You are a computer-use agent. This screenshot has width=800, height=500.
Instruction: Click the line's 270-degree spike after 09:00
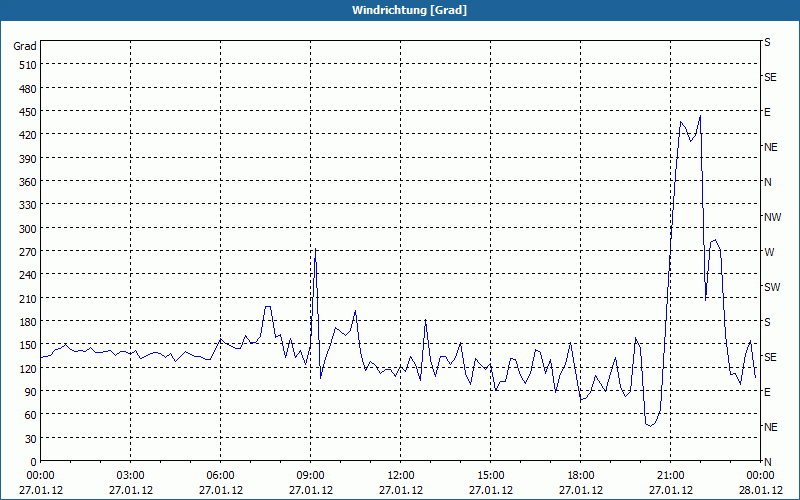(x=316, y=249)
